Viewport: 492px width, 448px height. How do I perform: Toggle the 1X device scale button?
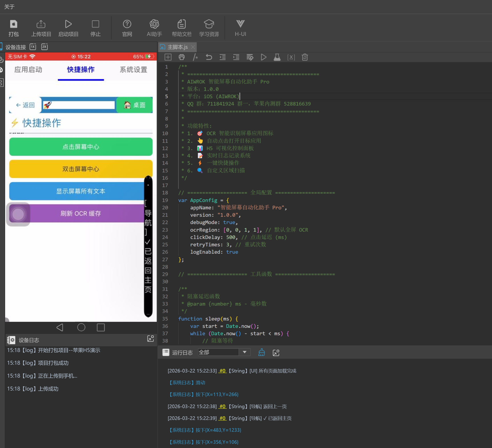pyautogui.click(x=33, y=47)
